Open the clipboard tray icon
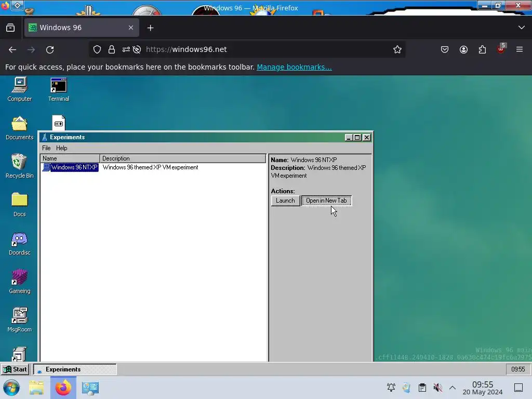 (x=422, y=388)
